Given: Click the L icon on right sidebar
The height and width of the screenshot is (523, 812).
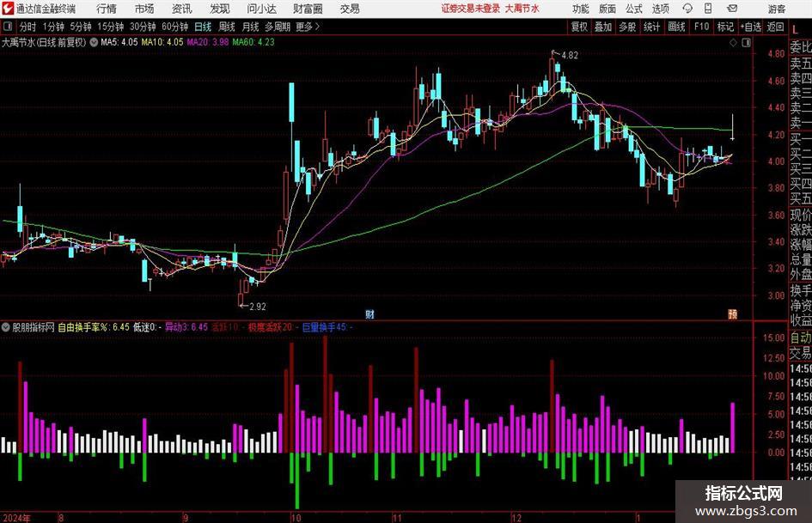Looking at the screenshot, I should 795,30.
